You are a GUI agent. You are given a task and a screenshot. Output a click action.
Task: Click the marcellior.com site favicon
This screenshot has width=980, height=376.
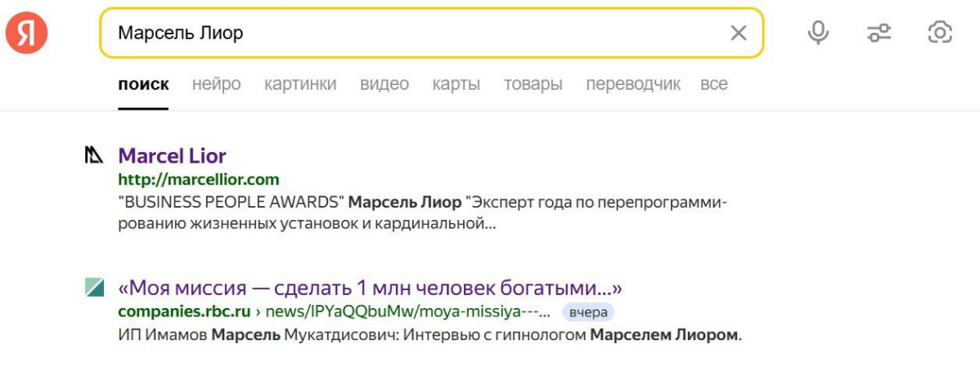click(x=94, y=155)
